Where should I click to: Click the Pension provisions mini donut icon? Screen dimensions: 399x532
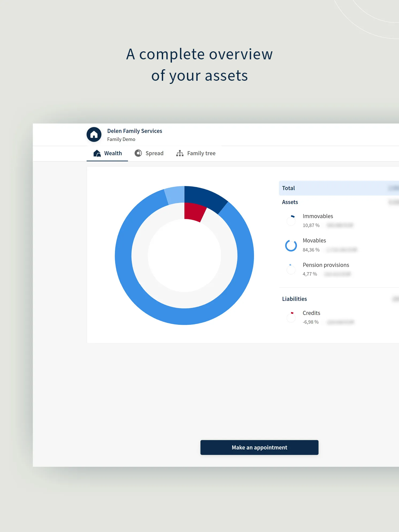[x=291, y=269]
